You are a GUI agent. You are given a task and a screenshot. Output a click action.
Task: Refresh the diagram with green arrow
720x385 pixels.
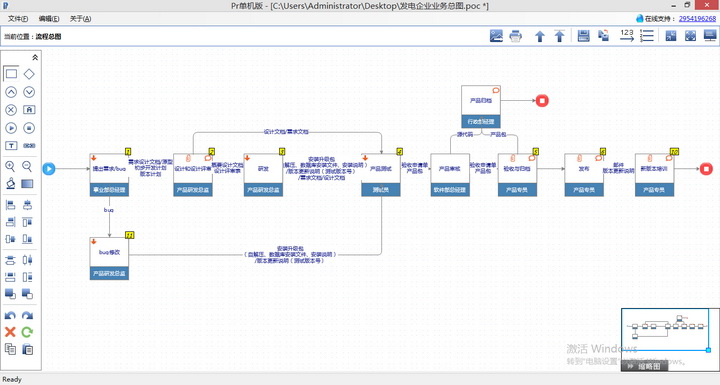[x=28, y=332]
